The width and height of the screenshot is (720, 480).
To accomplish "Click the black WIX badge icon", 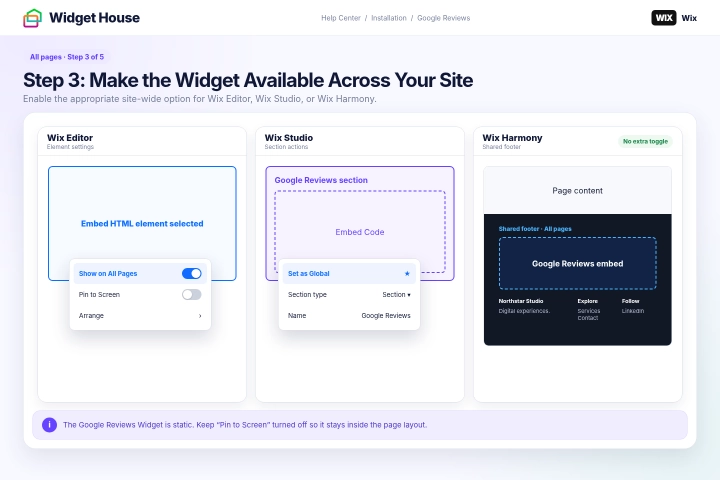I will point(664,18).
